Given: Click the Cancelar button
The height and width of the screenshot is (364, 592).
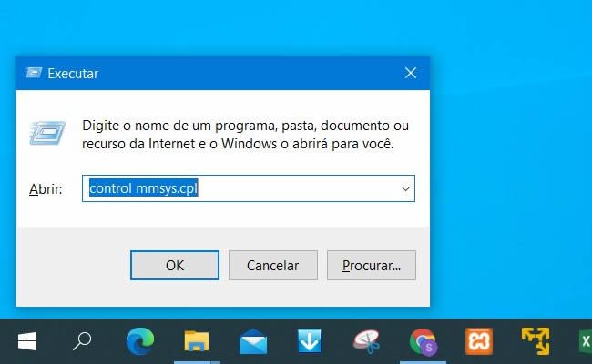Looking at the screenshot, I should click(273, 265).
